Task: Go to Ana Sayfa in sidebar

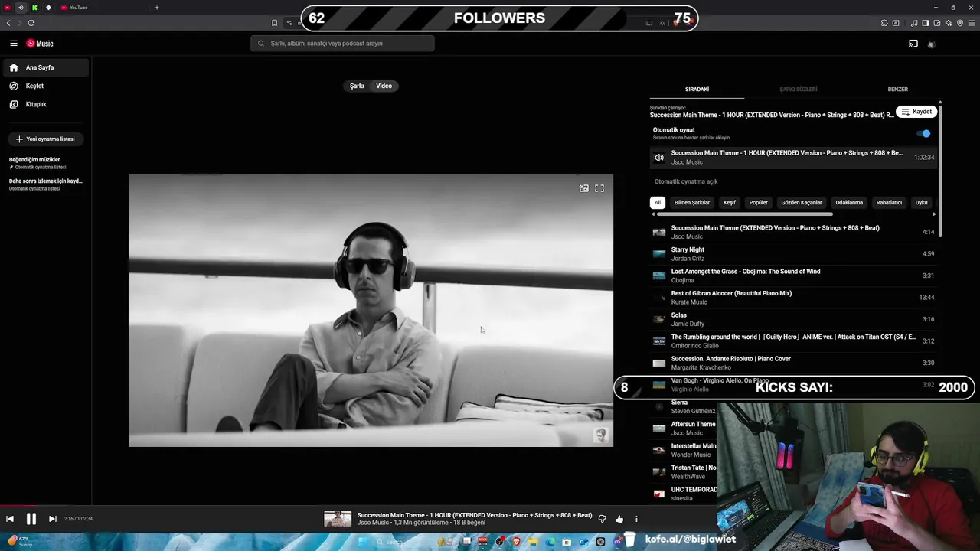Action: tap(45, 67)
